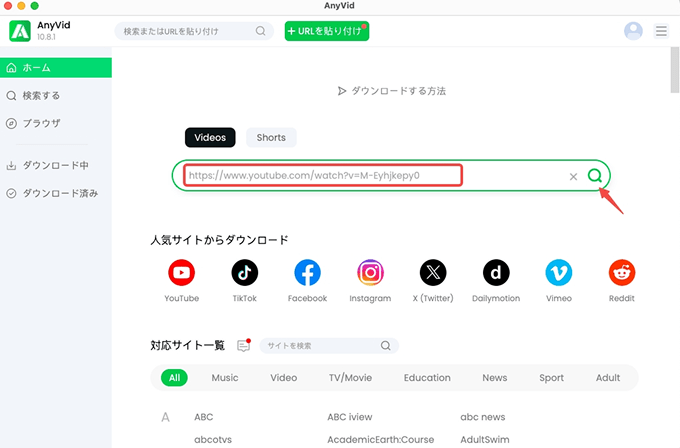Select the All category filter
The image size is (680, 448).
174,378
